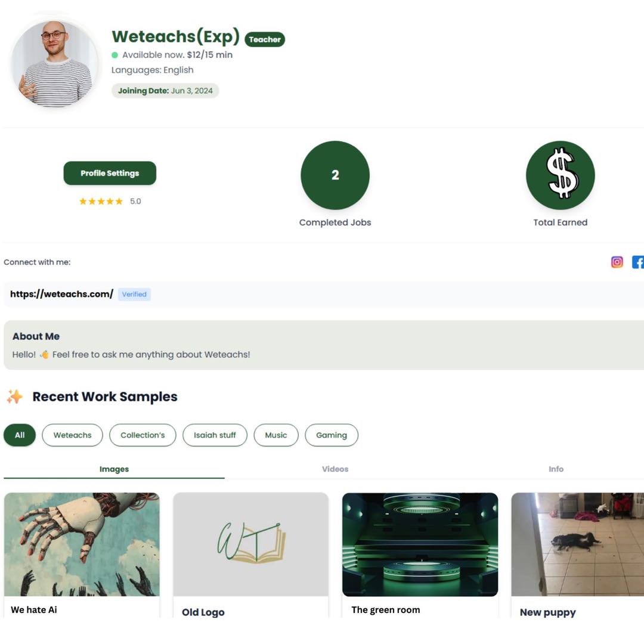This screenshot has height=644, width=644.
Task: Click the sparkle icon beside Recent Work Samples
Action: point(15,397)
